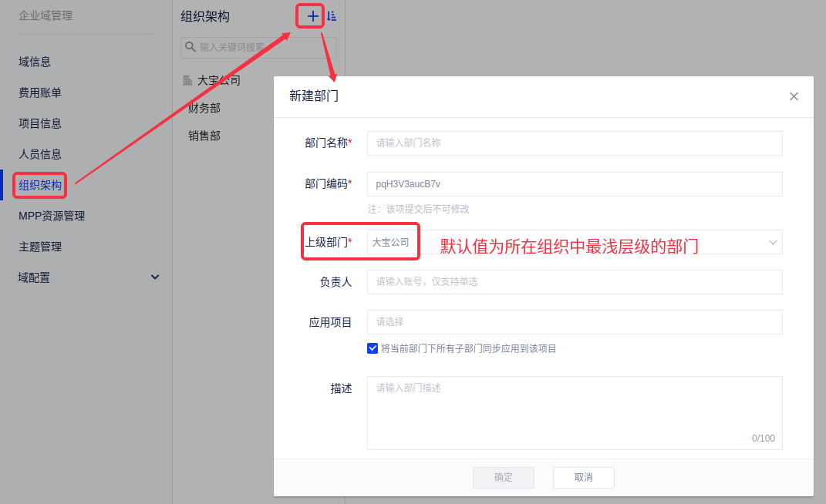Click the sort icon beside 组织架构 header
This screenshot has width=826, height=504.
pos(332,16)
